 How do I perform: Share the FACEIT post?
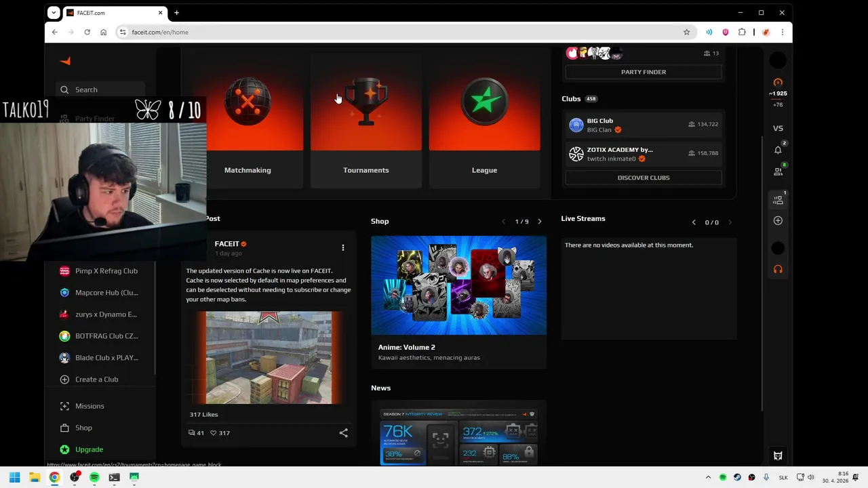click(x=343, y=432)
